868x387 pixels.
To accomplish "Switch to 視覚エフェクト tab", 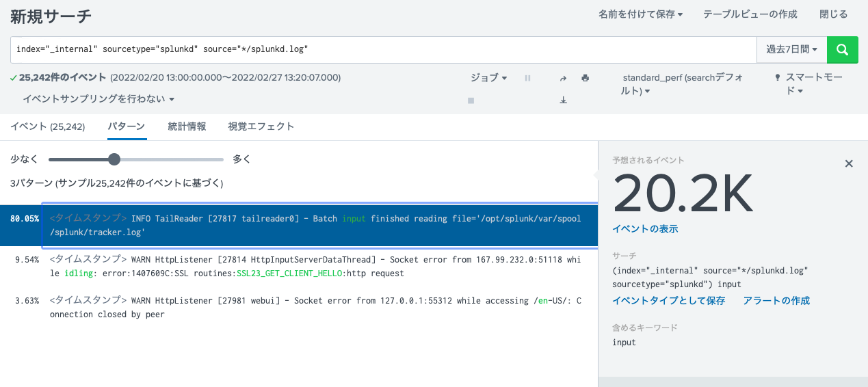I will pyautogui.click(x=261, y=126).
